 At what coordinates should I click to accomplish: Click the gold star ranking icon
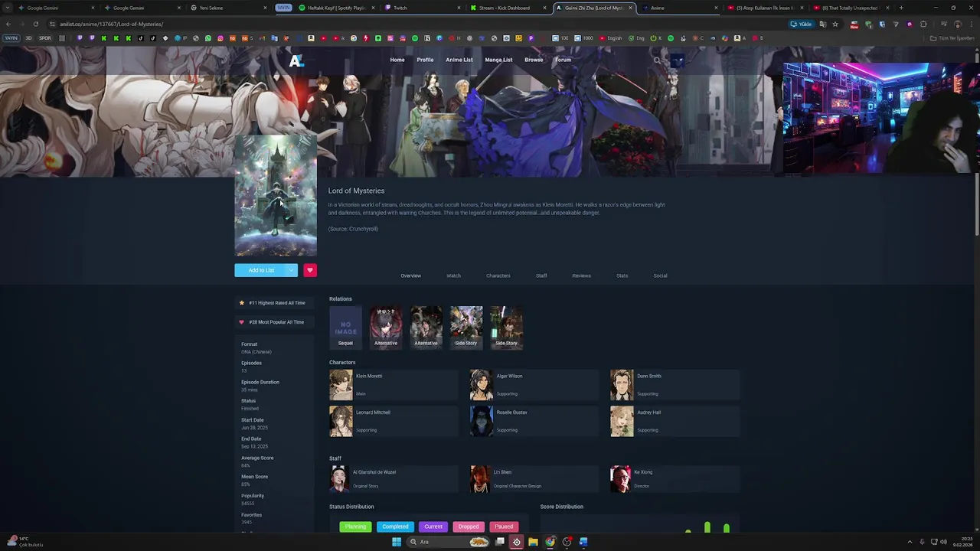tap(242, 303)
